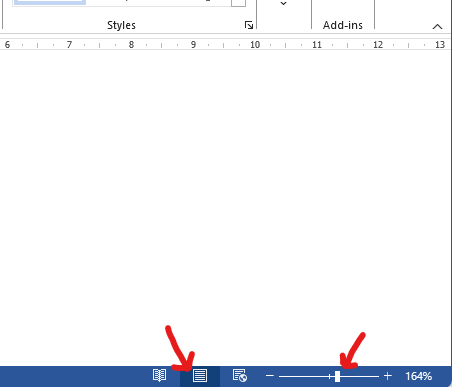452x387 pixels.
Task: Open the Styles pane launcher
Action: 249,25
